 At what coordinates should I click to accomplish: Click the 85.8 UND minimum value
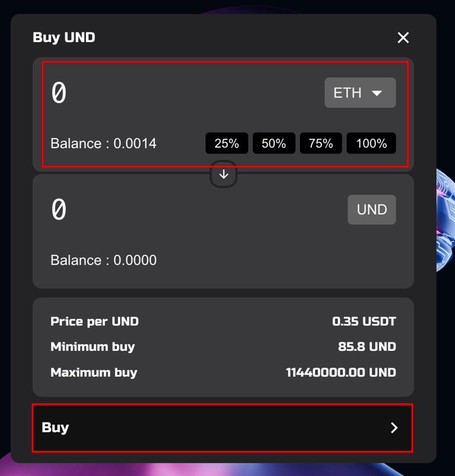(367, 347)
